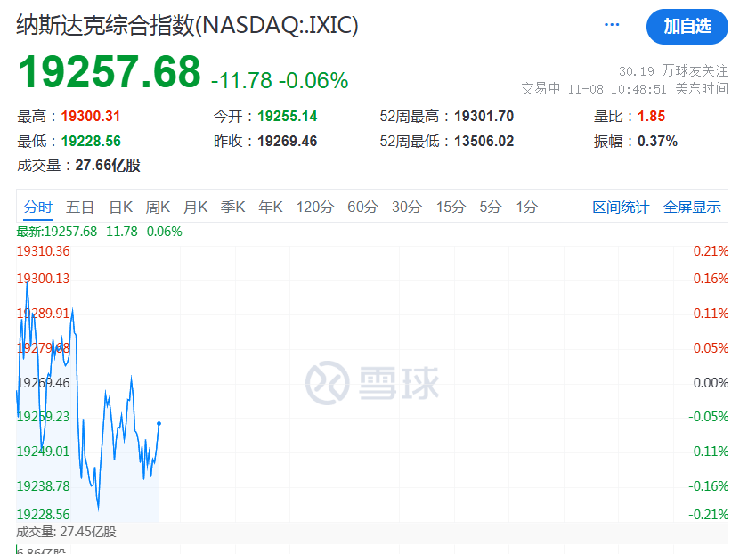The image size is (756, 554).
Task: Switch to the 5分 interval chart
Action: pyautogui.click(x=489, y=206)
